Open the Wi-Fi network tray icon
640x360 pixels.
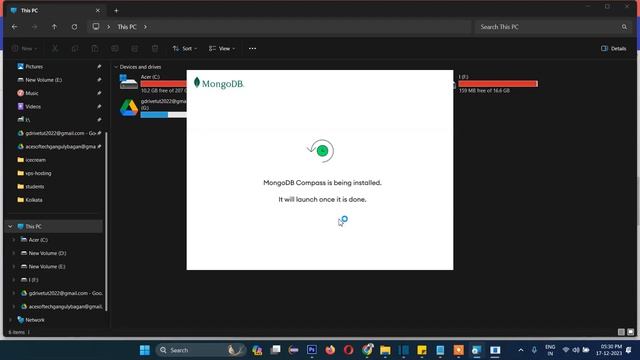pos(566,350)
